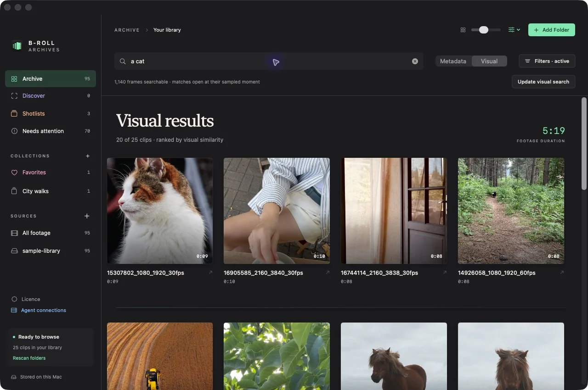The height and width of the screenshot is (390, 588).
Task: Toggle the Filters · active button
Action: [547, 61]
